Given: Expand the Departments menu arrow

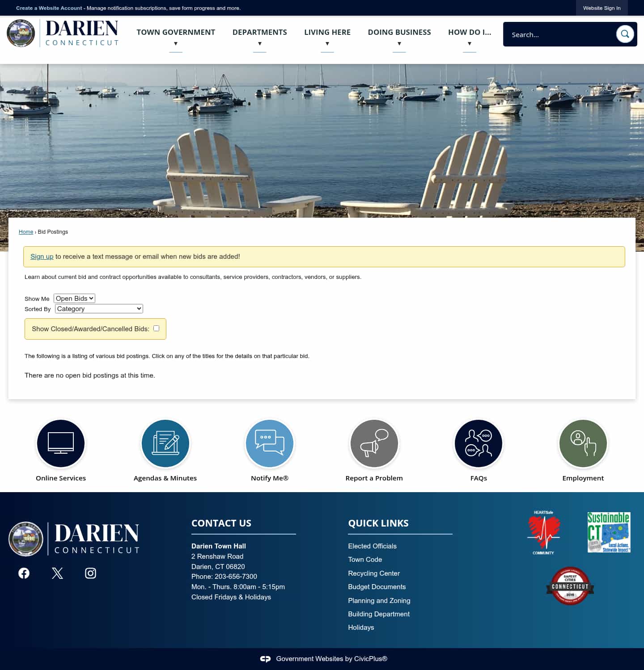Looking at the screenshot, I should click(x=259, y=43).
